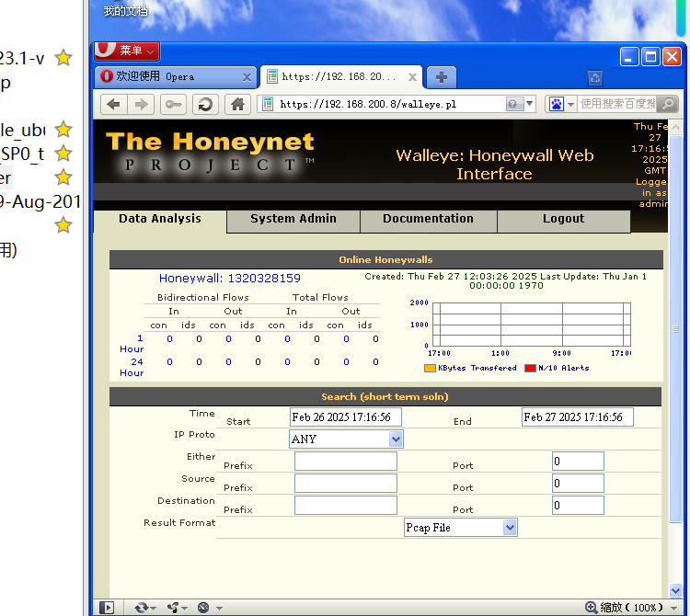
Task: Click the Baidu paw search engine icon
Action: point(557,104)
